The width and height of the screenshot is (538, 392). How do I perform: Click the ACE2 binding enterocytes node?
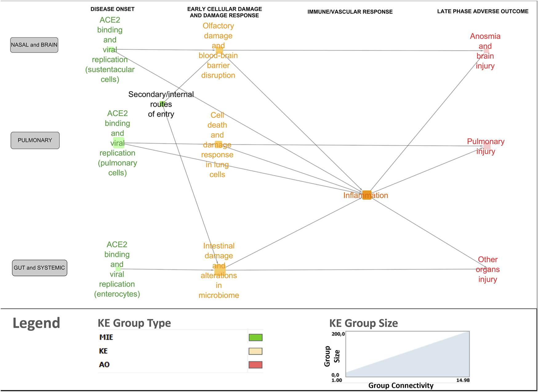[118, 269]
